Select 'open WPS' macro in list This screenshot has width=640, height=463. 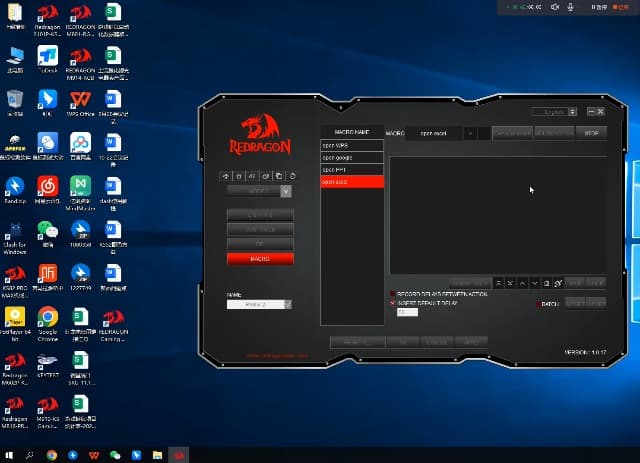[x=352, y=145]
